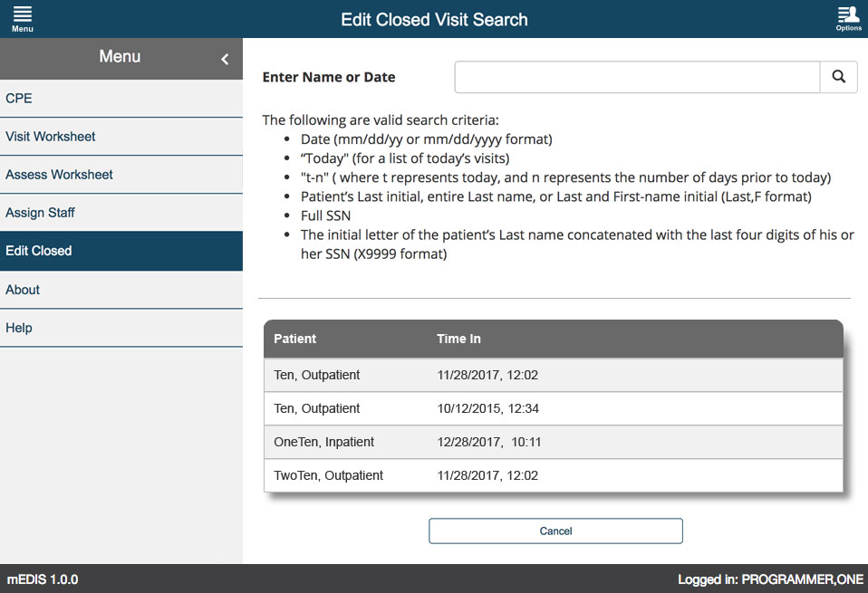868x593 pixels.
Task: Click the Patient column header
Action: pyautogui.click(x=294, y=339)
